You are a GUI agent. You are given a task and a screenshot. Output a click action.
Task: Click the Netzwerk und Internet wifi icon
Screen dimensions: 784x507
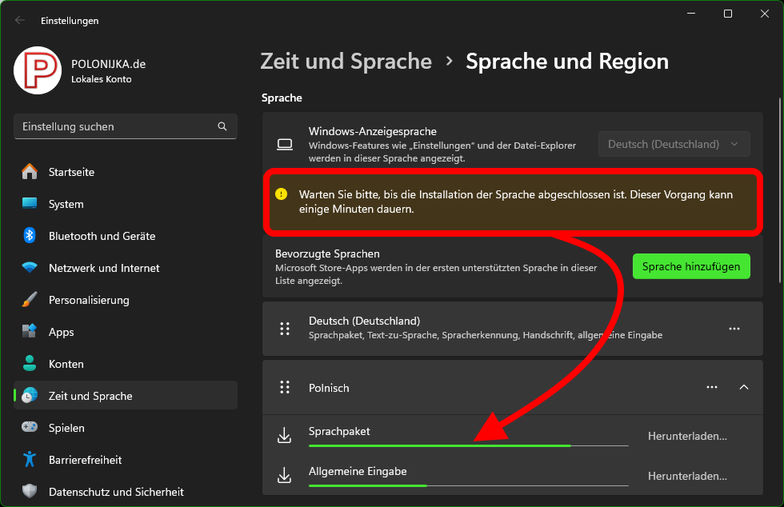tap(30, 268)
